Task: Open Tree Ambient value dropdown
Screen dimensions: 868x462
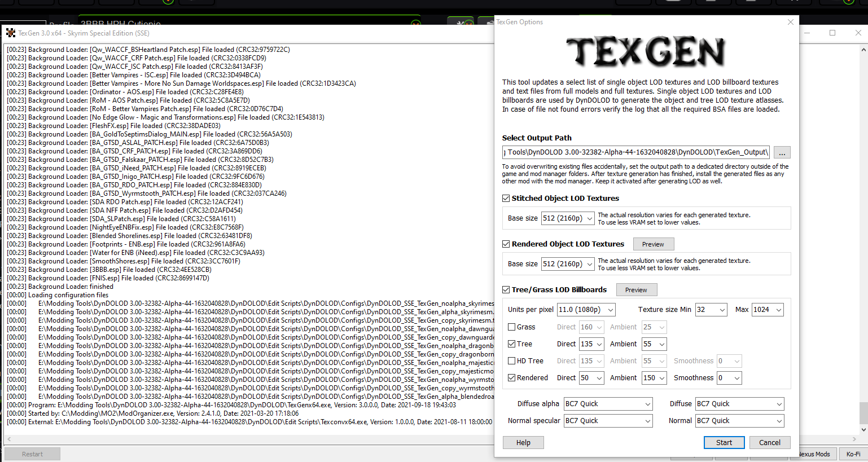Action: 654,344
